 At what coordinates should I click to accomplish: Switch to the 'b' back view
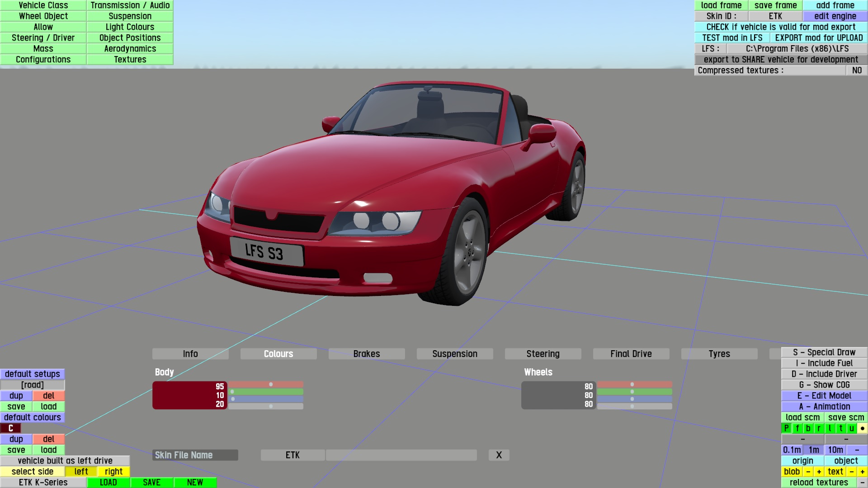click(x=808, y=428)
